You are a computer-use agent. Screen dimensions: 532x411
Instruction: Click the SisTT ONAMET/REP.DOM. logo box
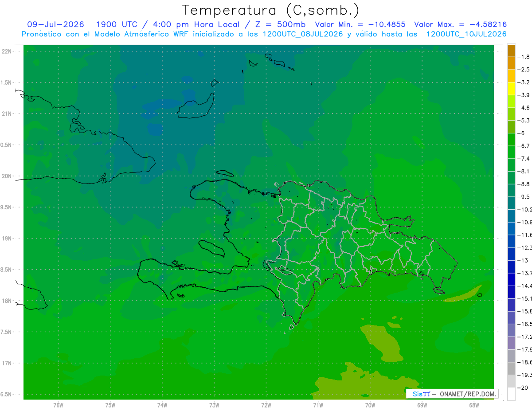pos(452,394)
